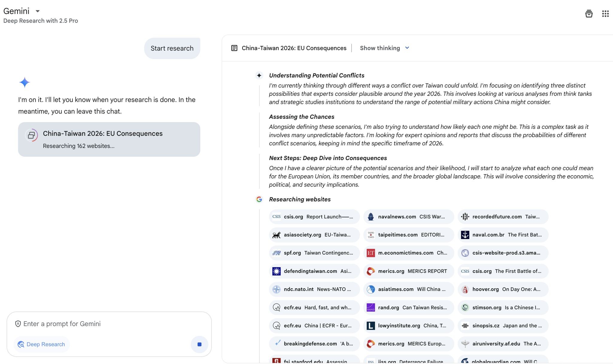Screen dimensions: 613x364
Task: Open navalnews.com CSIS War source chip
Action: pos(409,217)
